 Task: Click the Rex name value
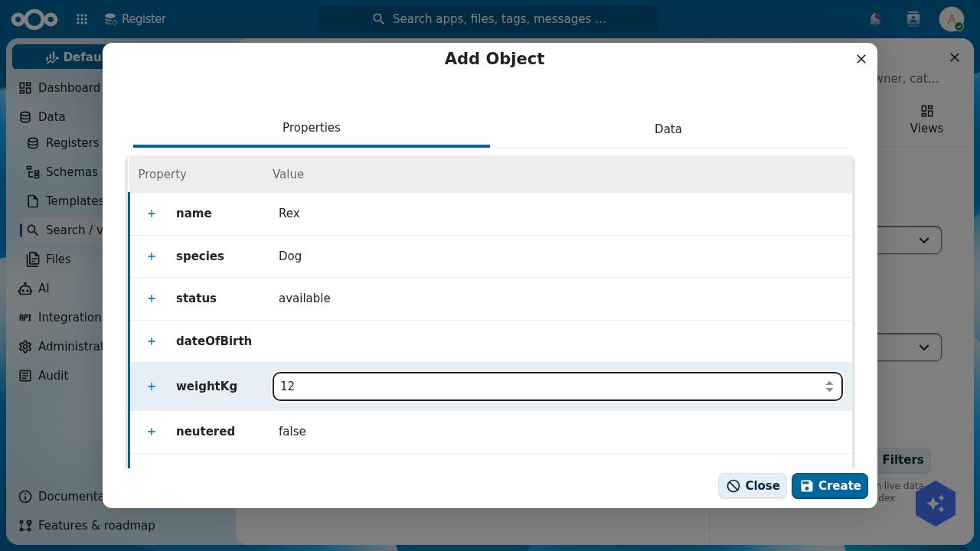click(x=289, y=214)
